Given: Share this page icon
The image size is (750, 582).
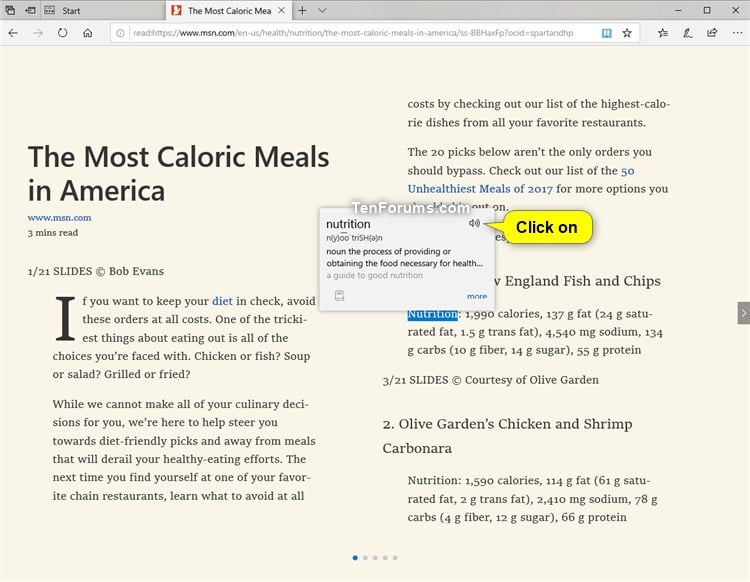Looking at the screenshot, I should point(712,33).
